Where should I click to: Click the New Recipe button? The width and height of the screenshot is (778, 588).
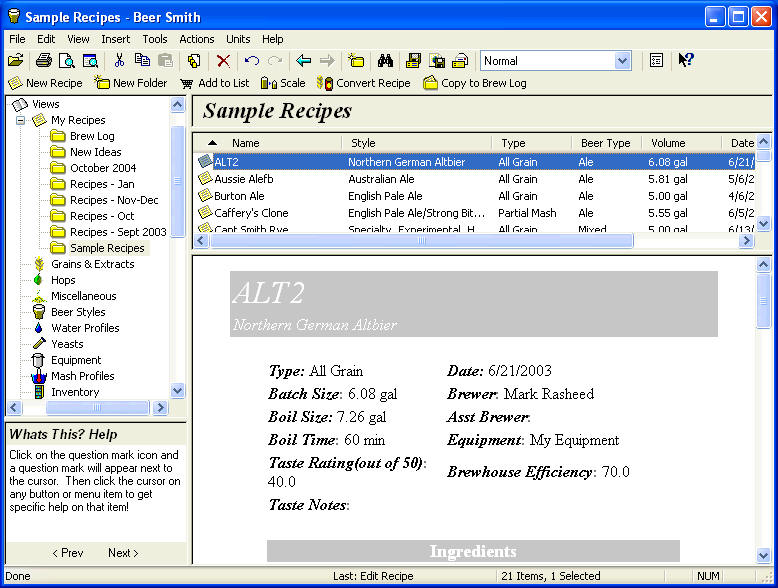(x=45, y=83)
